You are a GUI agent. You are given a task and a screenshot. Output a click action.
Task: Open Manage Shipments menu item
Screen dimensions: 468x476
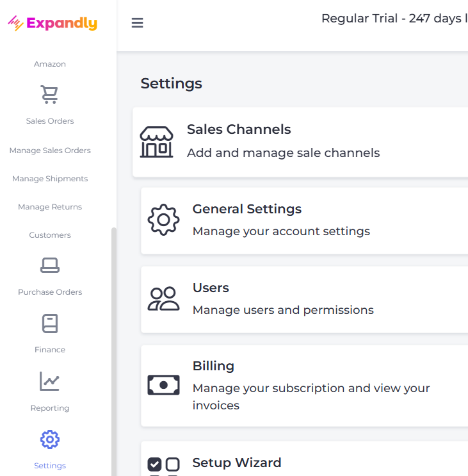(x=50, y=179)
